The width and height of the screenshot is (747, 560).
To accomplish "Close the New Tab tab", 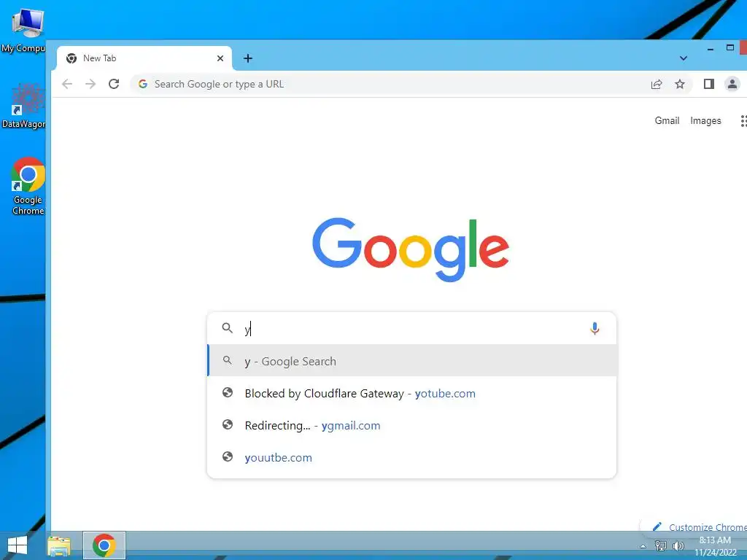I will click(220, 58).
